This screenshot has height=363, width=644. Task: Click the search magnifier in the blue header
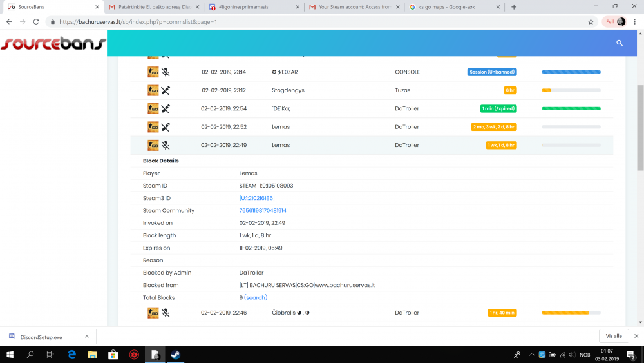click(x=619, y=43)
